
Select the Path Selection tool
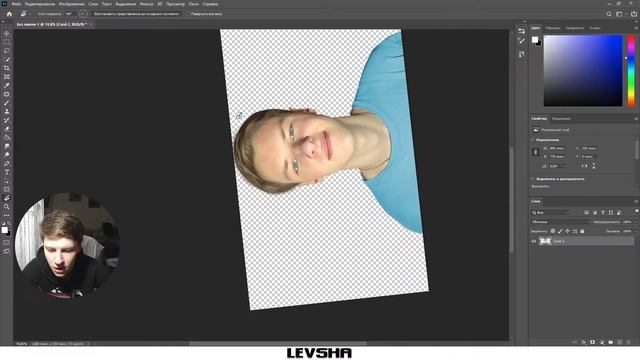click(7, 181)
